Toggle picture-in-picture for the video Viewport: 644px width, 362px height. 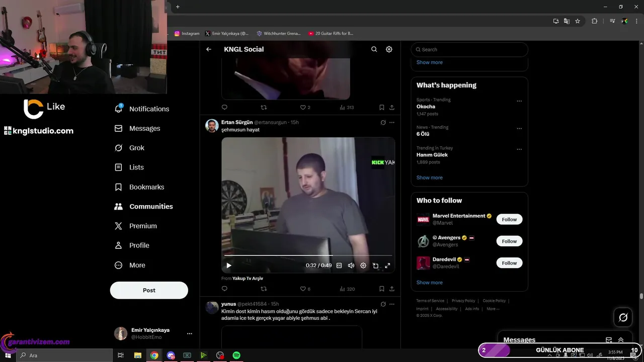375,265
